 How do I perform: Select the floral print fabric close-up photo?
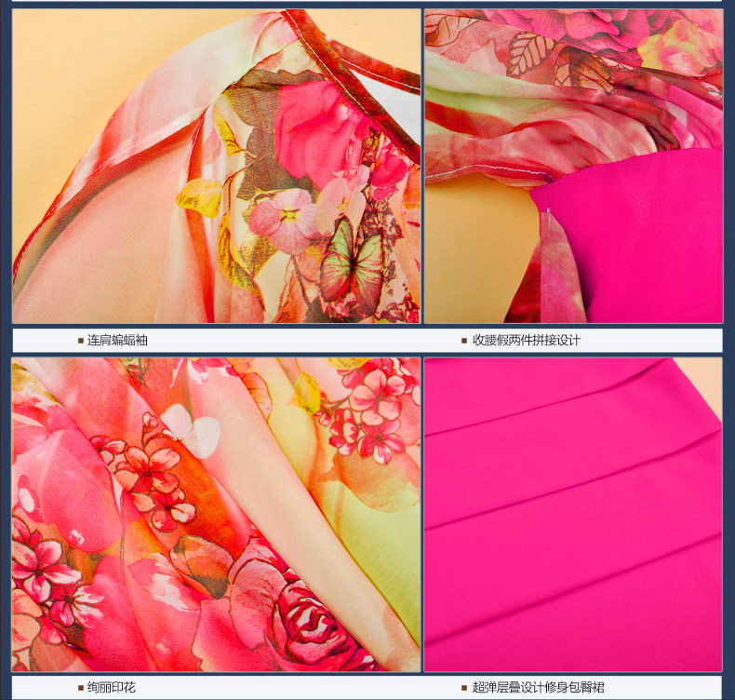[x=216, y=514]
